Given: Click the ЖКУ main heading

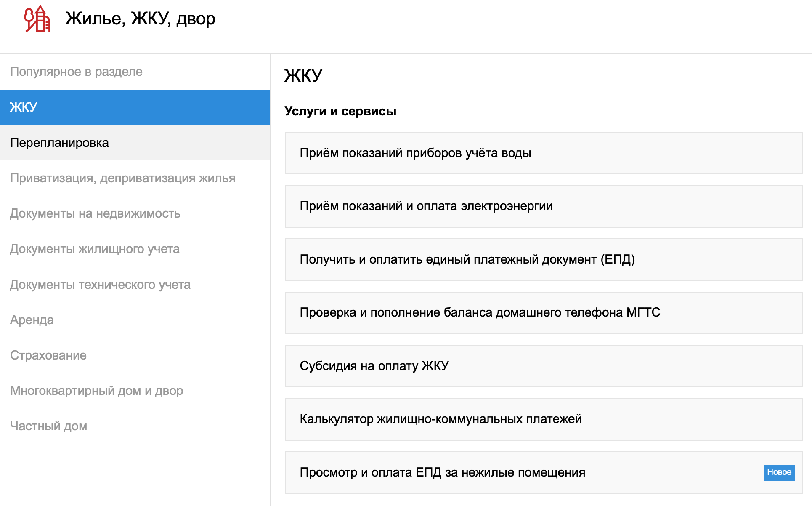Looking at the screenshot, I should pos(303,76).
